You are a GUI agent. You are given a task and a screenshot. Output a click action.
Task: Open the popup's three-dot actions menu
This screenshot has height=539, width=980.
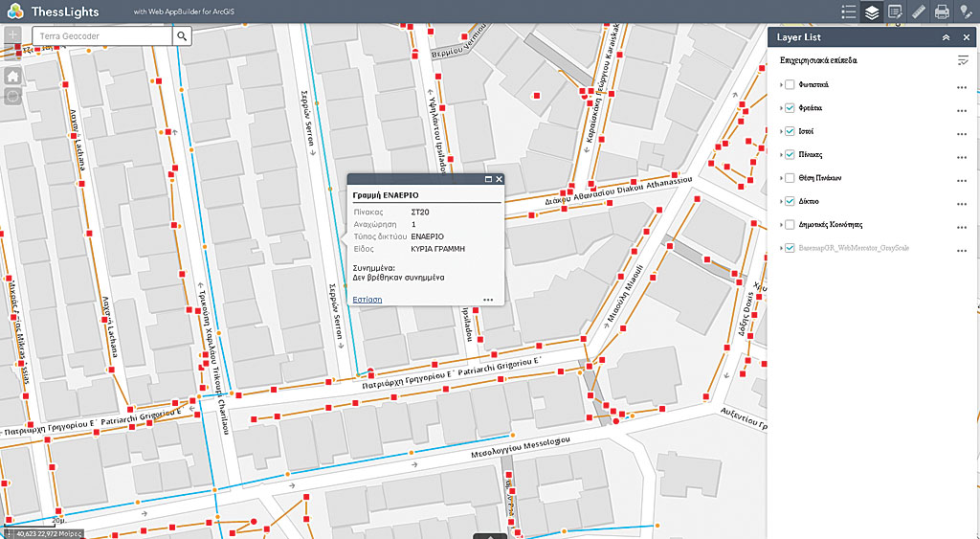click(x=488, y=300)
